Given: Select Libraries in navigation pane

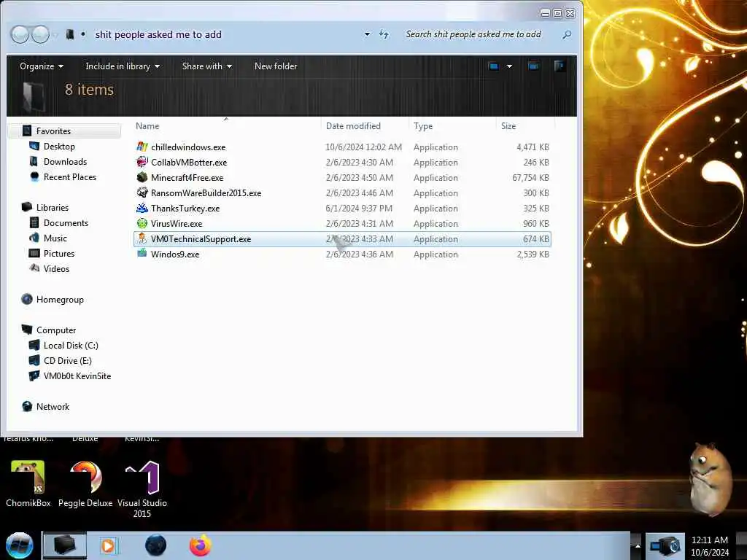Looking at the screenshot, I should [x=53, y=208].
